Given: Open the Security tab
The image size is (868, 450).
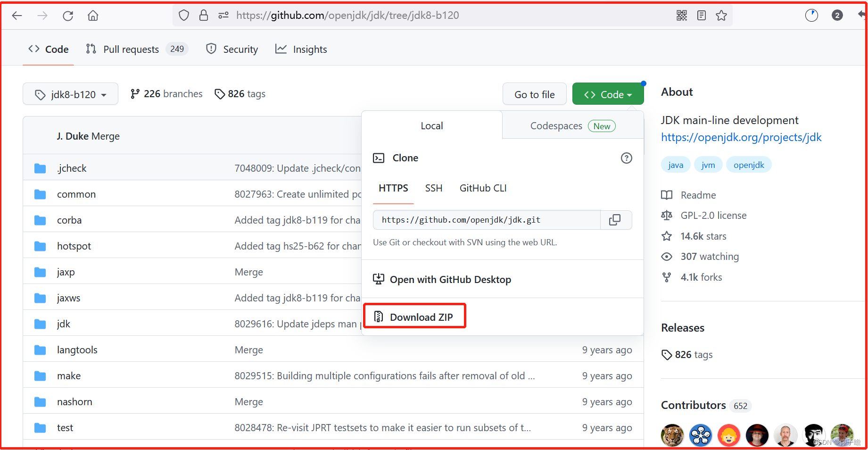Looking at the screenshot, I should pos(232,49).
